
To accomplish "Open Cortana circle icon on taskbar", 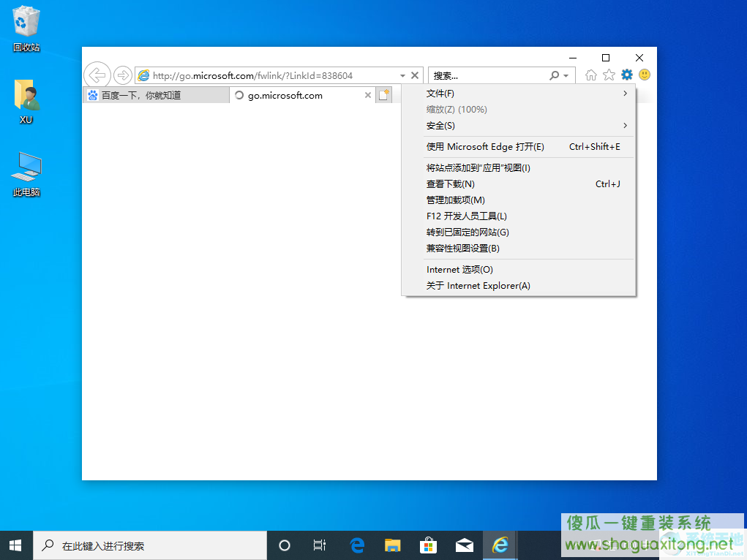I will (285, 545).
